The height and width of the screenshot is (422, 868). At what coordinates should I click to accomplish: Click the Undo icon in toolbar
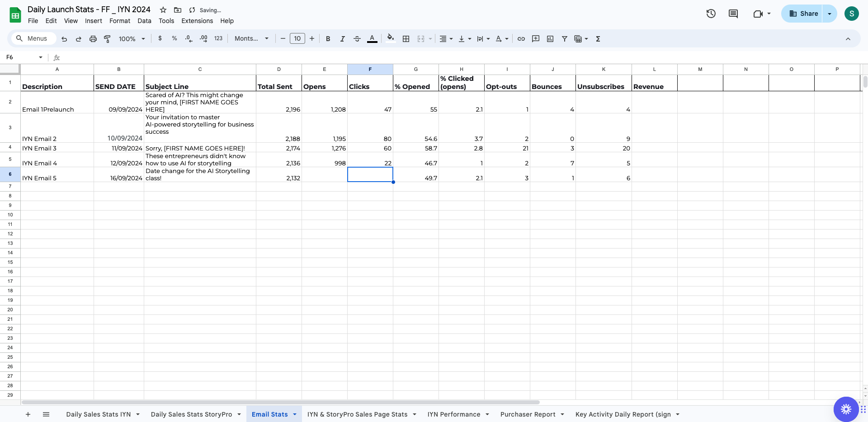pyautogui.click(x=64, y=39)
